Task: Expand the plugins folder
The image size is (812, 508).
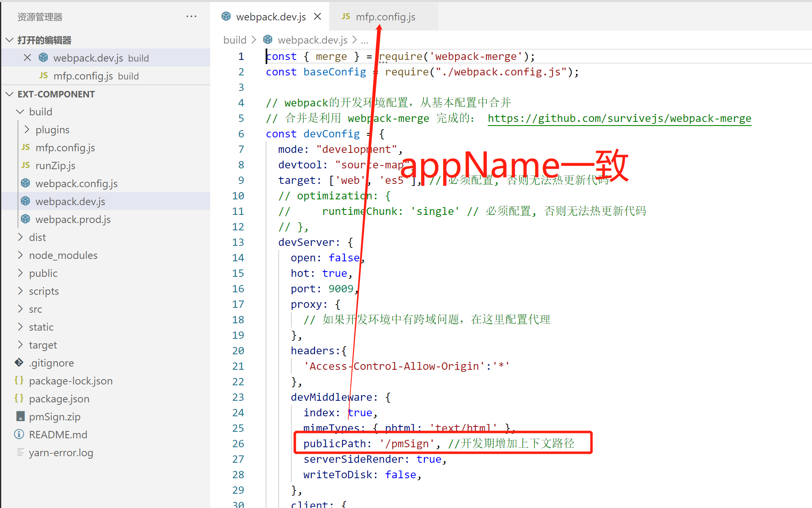Action: point(27,130)
